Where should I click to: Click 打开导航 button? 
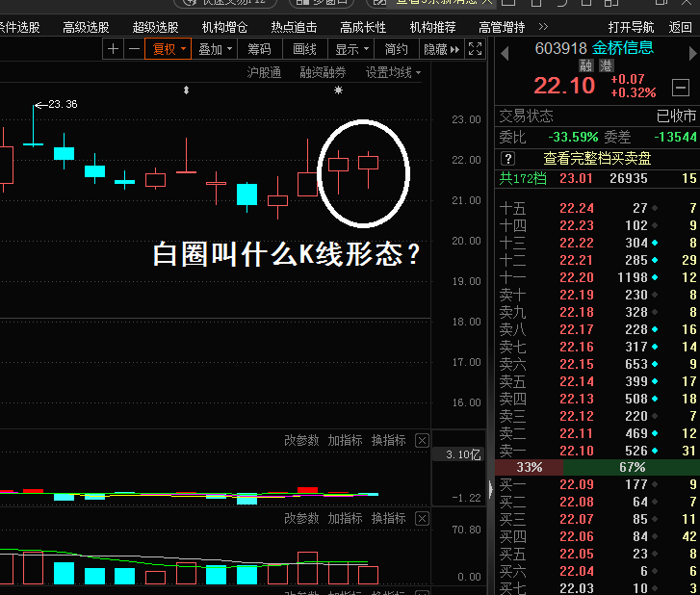[631, 27]
